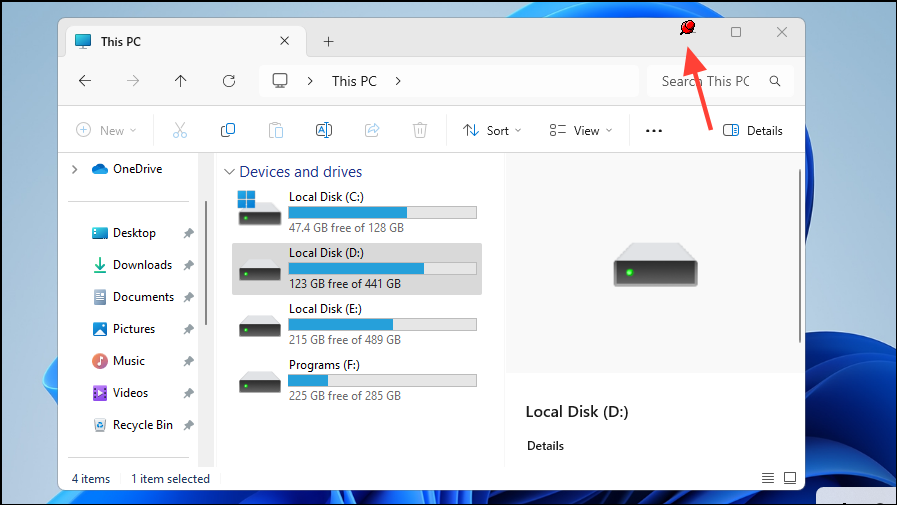The width and height of the screenshot is (897, 505).
Task: Click the large drive preview image
Action: 656,264
